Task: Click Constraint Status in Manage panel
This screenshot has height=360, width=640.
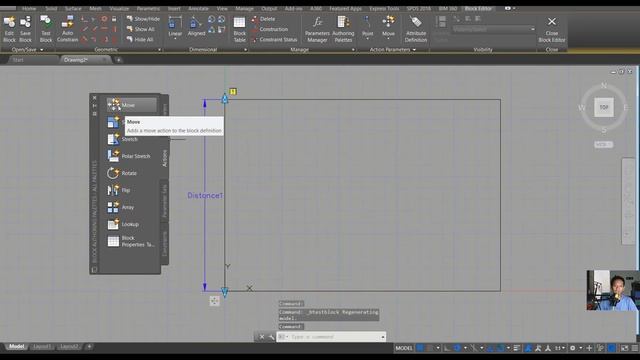Action: pos(274,40)
